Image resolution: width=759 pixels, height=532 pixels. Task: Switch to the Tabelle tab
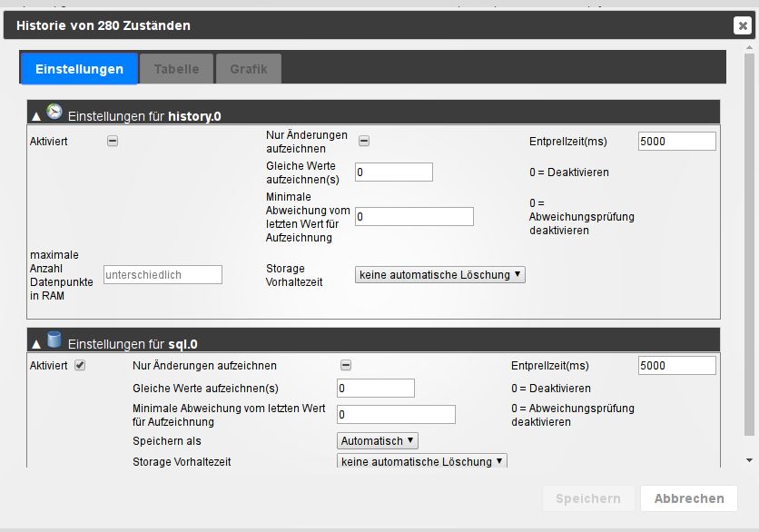coord(176,69)
